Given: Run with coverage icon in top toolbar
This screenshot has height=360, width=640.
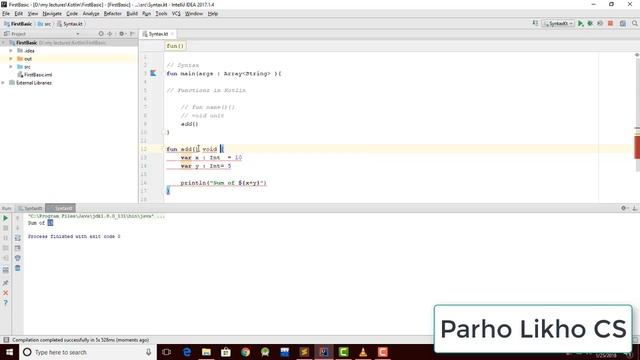Looking at the screenshot, I should (x=600, y=24).
